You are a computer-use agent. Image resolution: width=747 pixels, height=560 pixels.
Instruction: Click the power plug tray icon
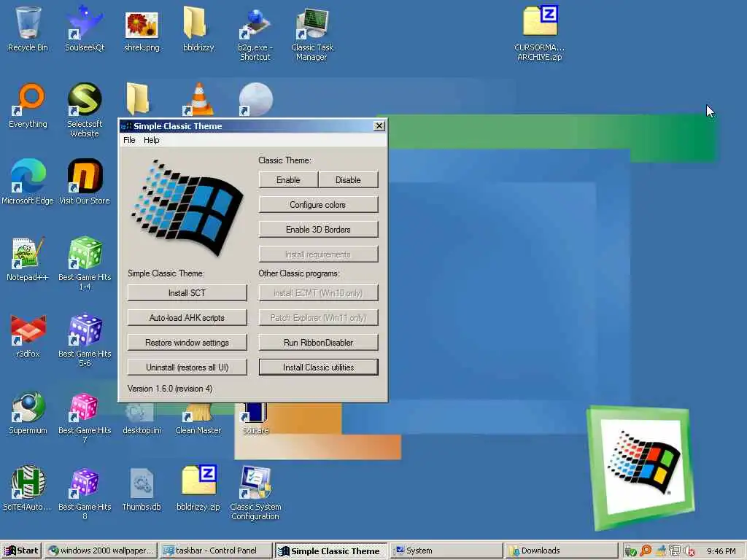630,551
